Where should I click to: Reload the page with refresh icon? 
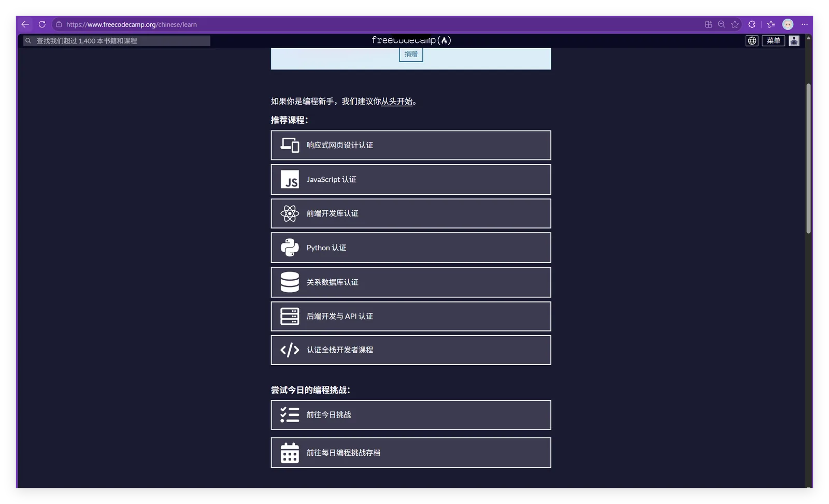click(42, 24)
